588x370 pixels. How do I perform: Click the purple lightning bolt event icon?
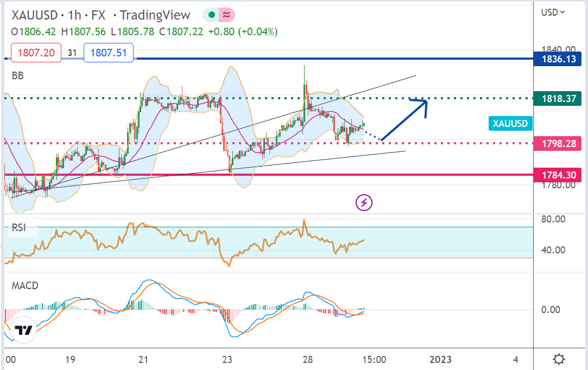[x=364, y=203]
